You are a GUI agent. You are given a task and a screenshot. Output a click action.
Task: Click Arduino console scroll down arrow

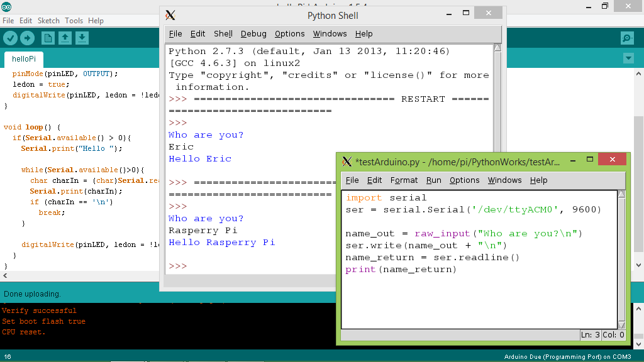point(639,344)
